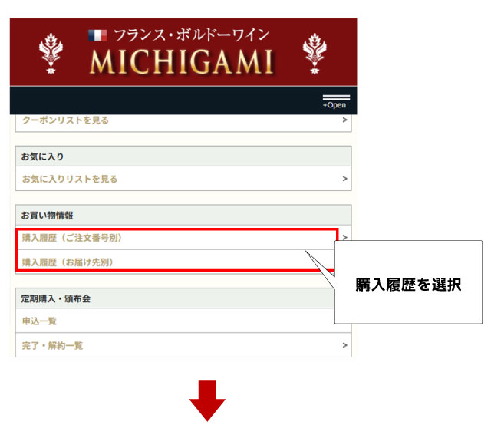Click the arrow beside お気に入りリストを見る
The image size is (491, 448).
pos(344,179)
